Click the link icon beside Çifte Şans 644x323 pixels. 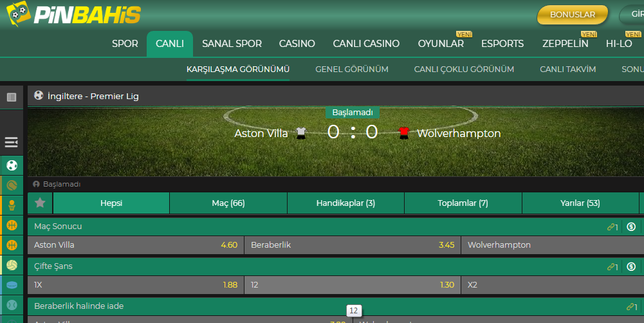click(x=612, y=267)
